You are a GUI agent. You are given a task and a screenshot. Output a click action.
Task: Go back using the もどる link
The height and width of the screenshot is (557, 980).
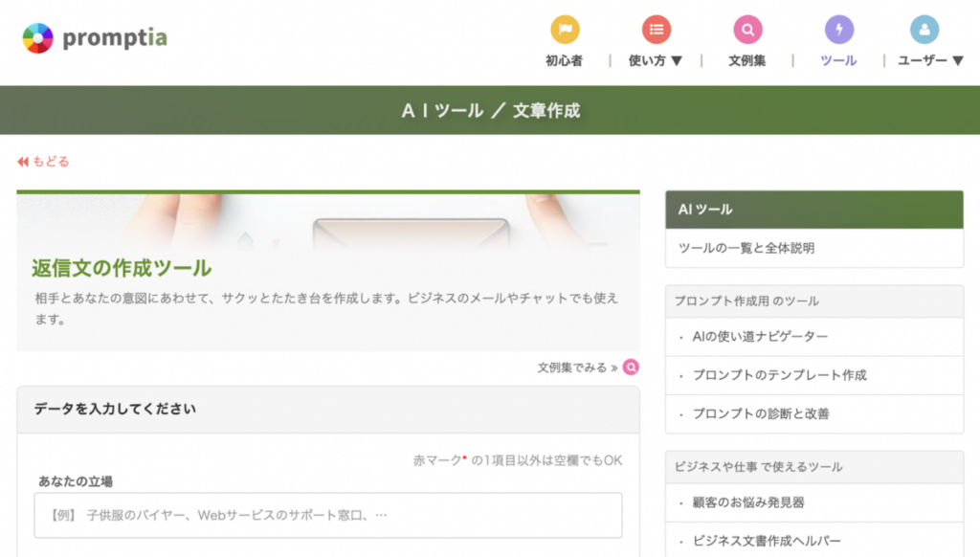(x=51, y=162)
